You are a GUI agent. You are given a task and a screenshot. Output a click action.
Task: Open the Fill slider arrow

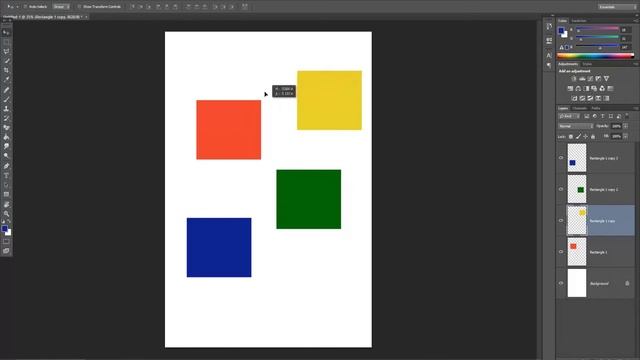coord(625,136)
